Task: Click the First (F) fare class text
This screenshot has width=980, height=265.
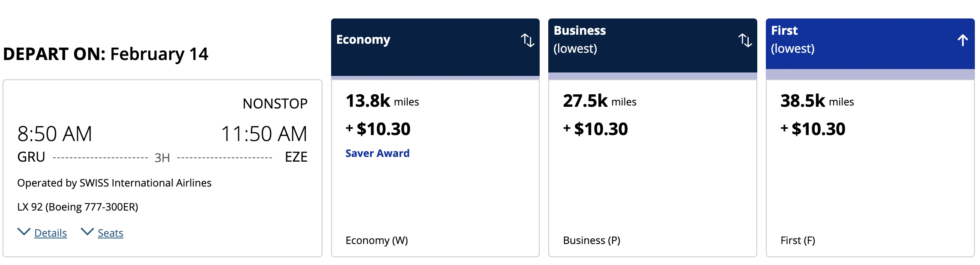Action: click(798, 241)
